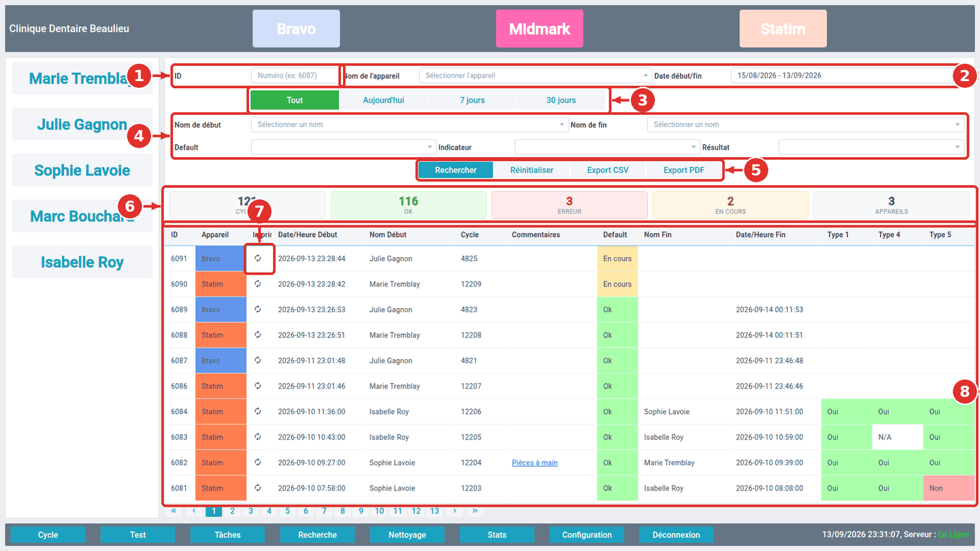The image size is (980, 551).
Task: Click the reprint icon in row 6090
Action: (258, 284)
